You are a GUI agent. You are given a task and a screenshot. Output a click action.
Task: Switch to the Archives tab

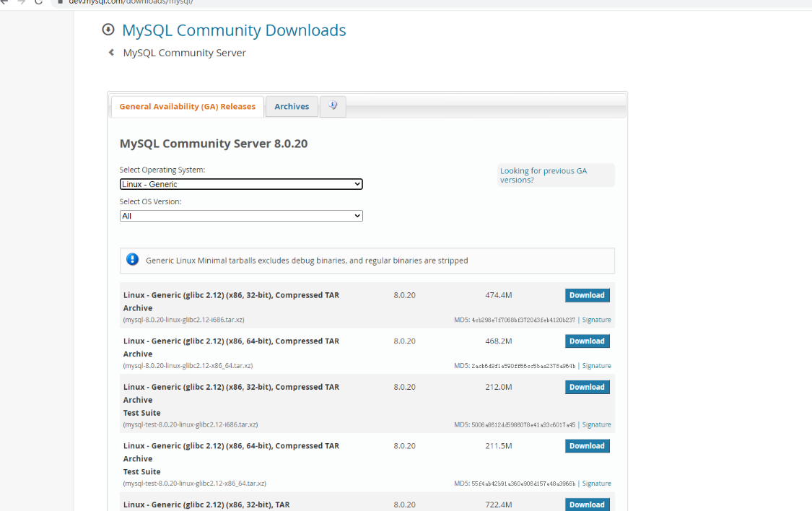292,107
